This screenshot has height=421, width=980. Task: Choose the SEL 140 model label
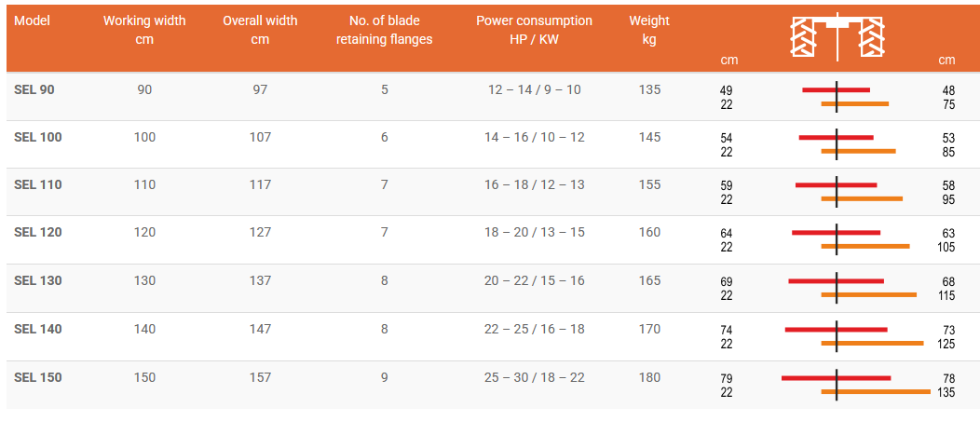[x=38, y=329]
